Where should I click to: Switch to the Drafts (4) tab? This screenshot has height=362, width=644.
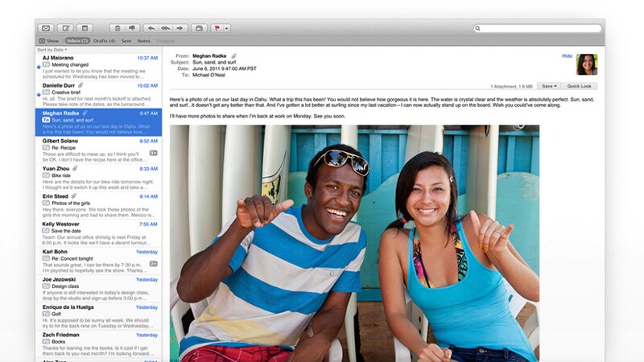click(x=105, y=40)
